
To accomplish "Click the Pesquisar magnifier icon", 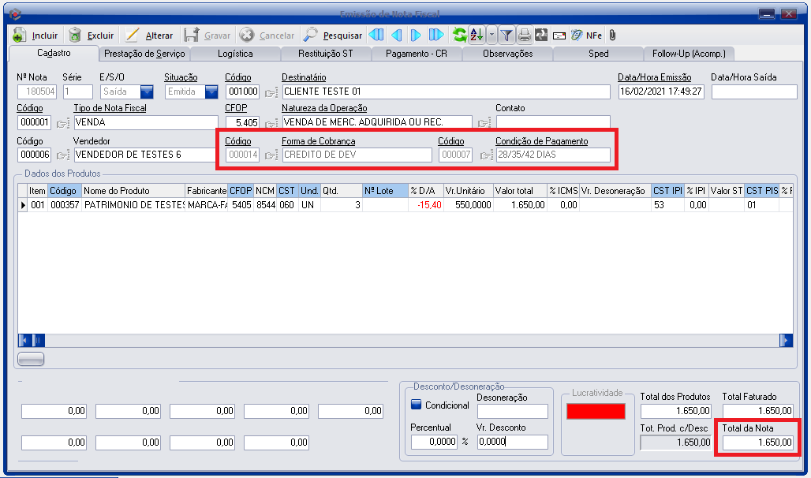I will [333, 35].
